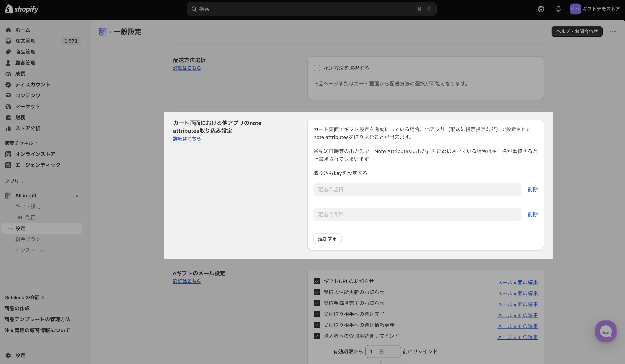This screenshot has width=625, height=364.
Task: Open 商品テンプレートの管理方法 conversation
Action: (x=37, y=319)
